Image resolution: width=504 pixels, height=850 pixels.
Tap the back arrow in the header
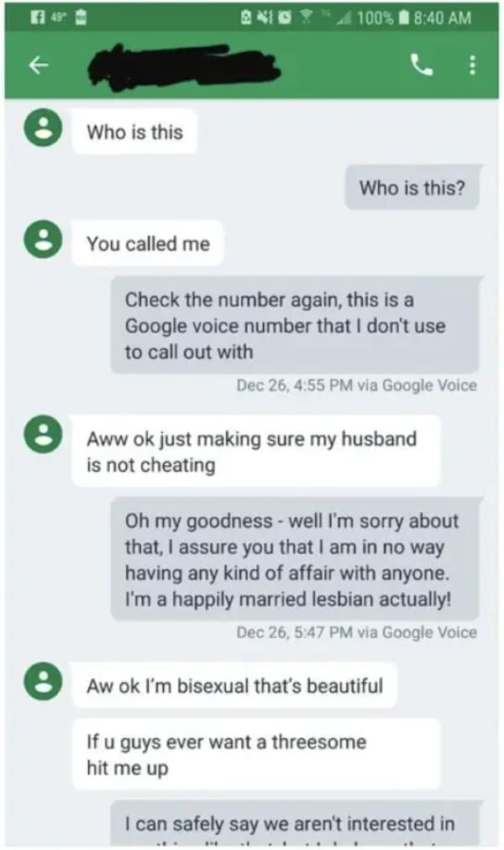pyautogui.click(x=39, y=66)
